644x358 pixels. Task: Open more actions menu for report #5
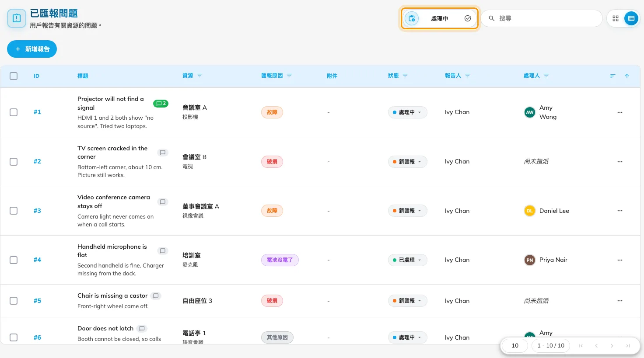point(620,301)
